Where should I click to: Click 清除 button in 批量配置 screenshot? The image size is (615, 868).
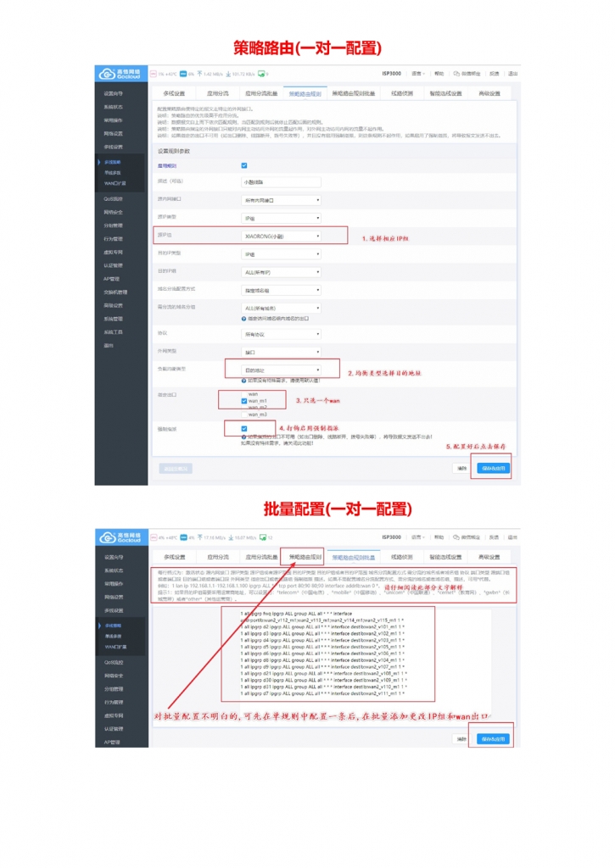coord(461,739)
